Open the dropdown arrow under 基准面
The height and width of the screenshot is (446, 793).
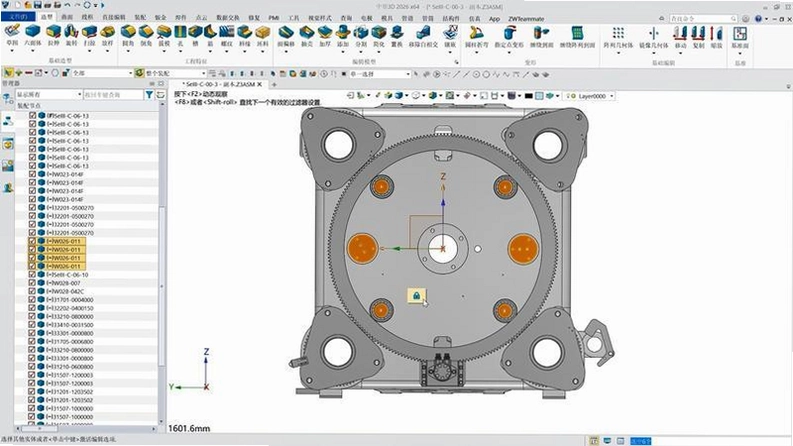coord(740,53)
